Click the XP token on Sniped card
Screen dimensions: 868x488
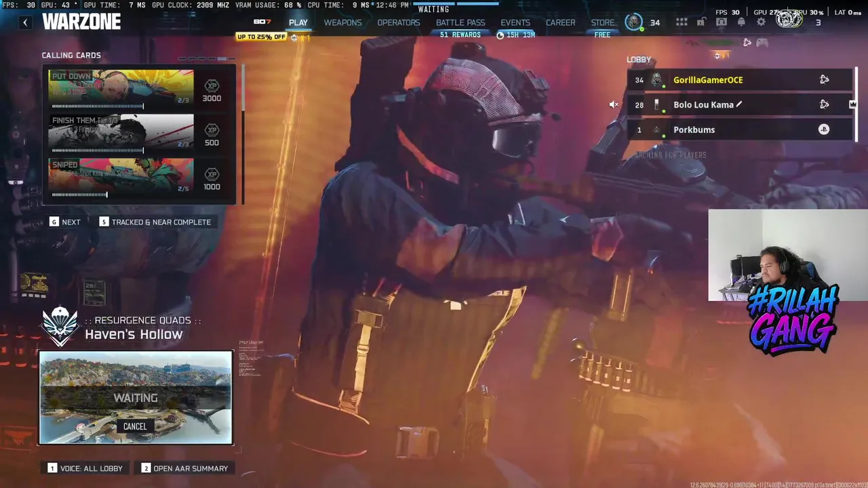[x=212, y=174]
